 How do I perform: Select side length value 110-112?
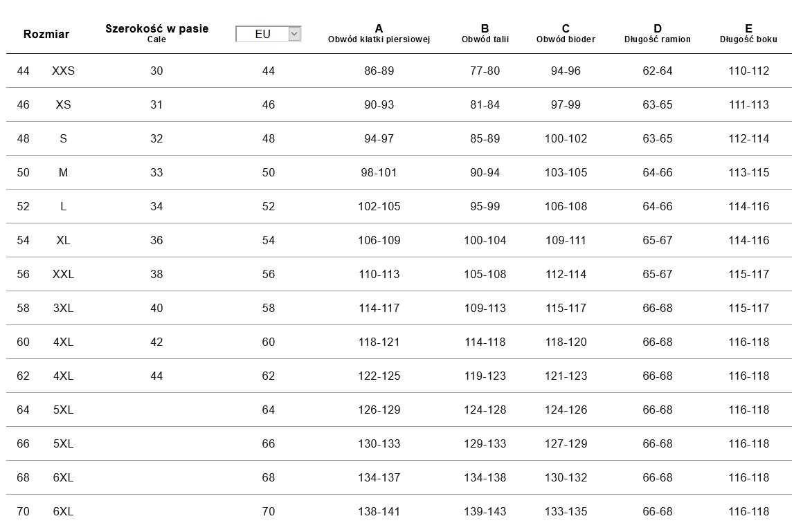(748, 71)
